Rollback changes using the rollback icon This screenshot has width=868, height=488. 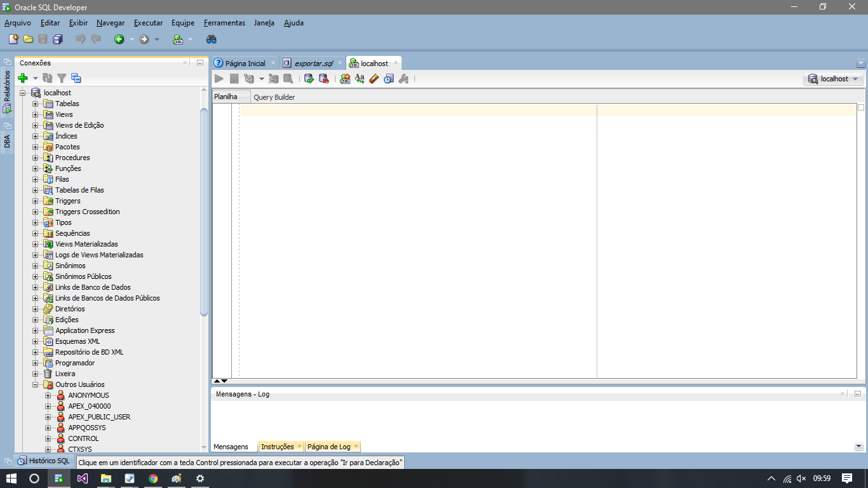coord(324,79)
